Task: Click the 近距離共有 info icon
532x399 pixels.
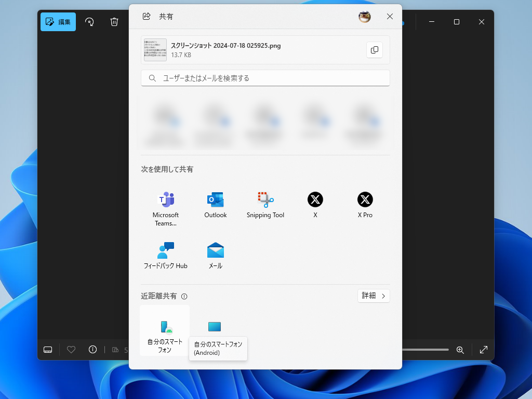Action: [x=184, y=297]
